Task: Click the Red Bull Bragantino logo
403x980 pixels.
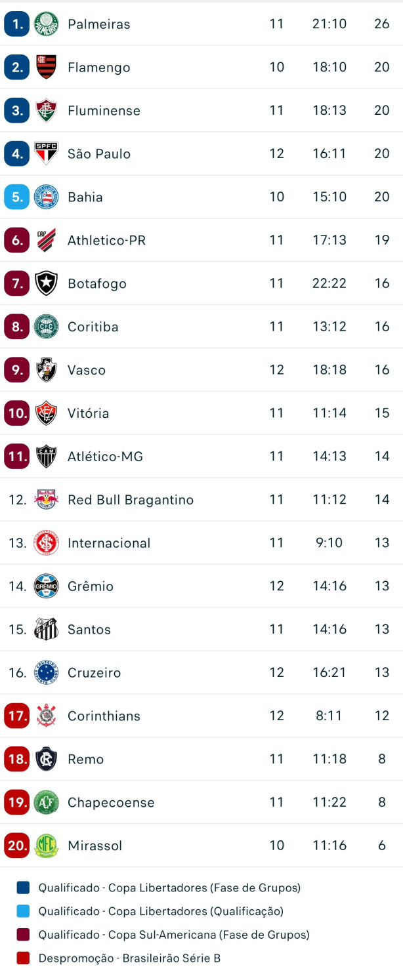Action: (x=46, y=500)
